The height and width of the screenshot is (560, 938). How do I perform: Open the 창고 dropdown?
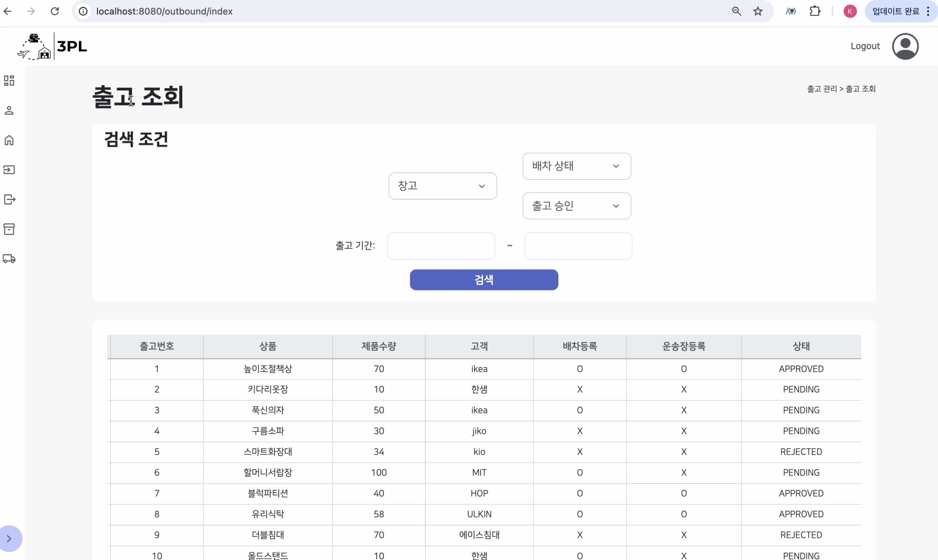[442, 186]
